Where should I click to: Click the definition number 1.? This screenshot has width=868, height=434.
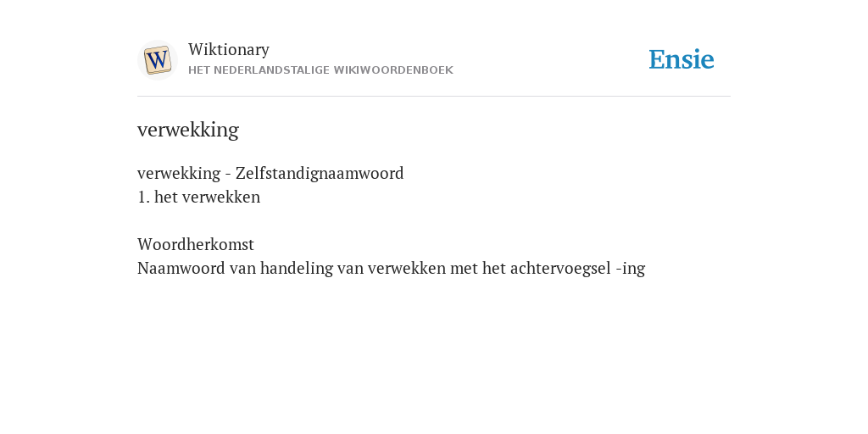point(143,197)
